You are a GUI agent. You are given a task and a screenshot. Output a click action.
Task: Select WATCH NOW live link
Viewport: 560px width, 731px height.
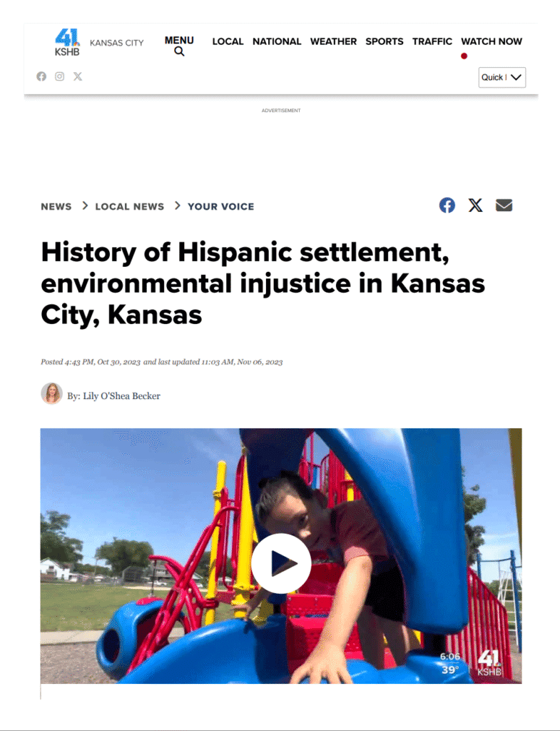tap(492, 41)
